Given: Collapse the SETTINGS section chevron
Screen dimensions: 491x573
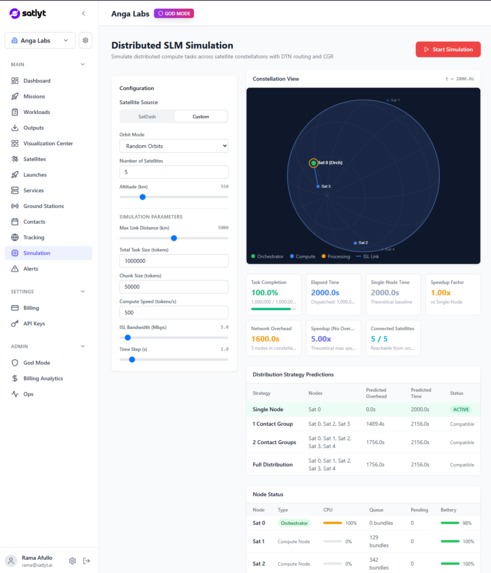Looking at the screenshot, I should (x=83, y=292).
